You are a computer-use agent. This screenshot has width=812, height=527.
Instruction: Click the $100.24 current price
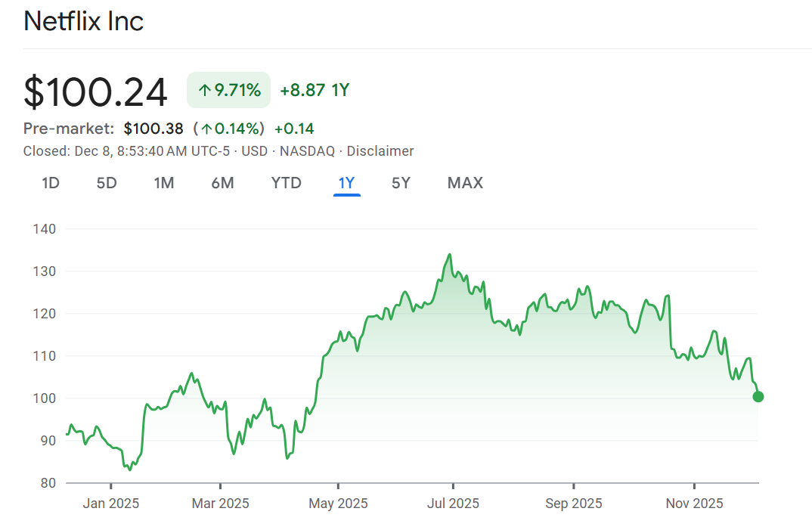tap(95, 91)
